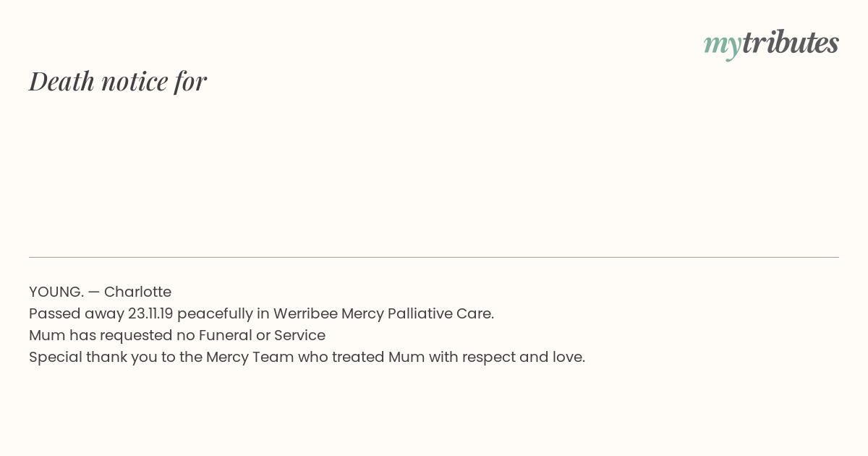
Task: Click the "Death notice for" heading
Action: tap(118, 81)
